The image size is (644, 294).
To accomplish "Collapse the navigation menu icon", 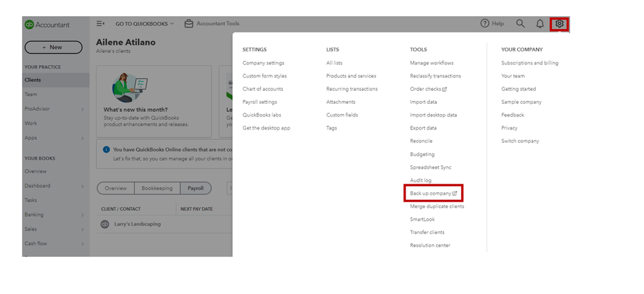I will click(x=100, y=24).
